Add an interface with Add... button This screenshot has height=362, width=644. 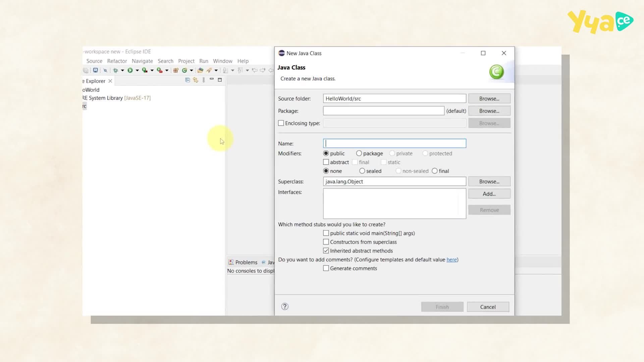pyautogui.click(x=489, y=194)
